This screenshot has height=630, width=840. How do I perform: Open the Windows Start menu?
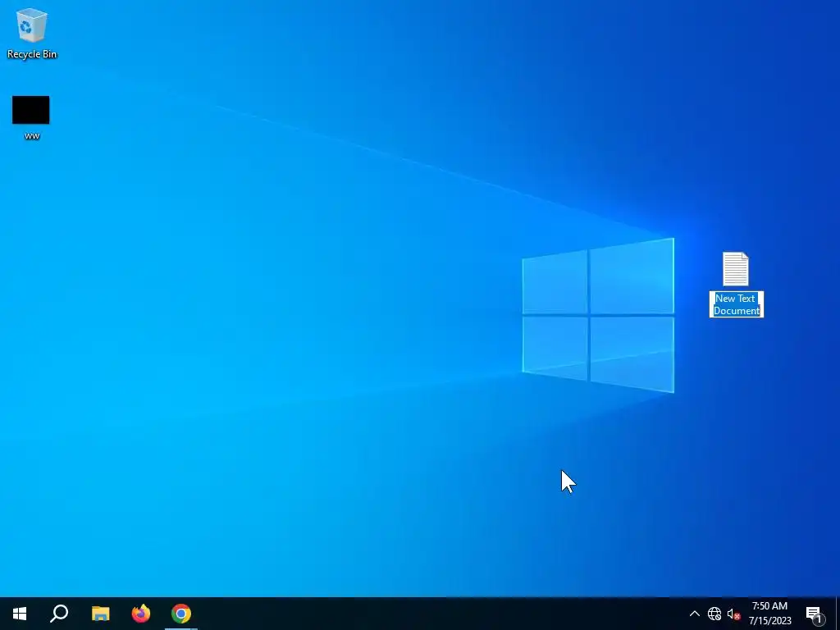click(x=20, y=614)
